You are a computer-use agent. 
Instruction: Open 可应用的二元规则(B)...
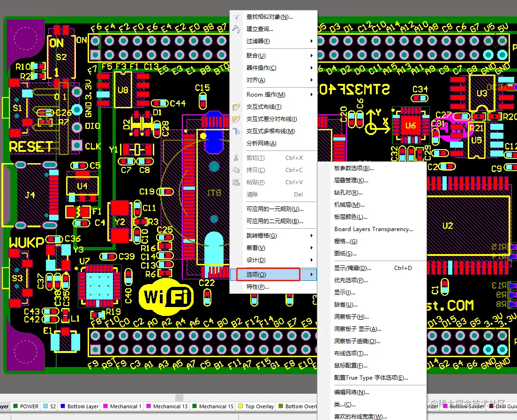coord(273,221)
